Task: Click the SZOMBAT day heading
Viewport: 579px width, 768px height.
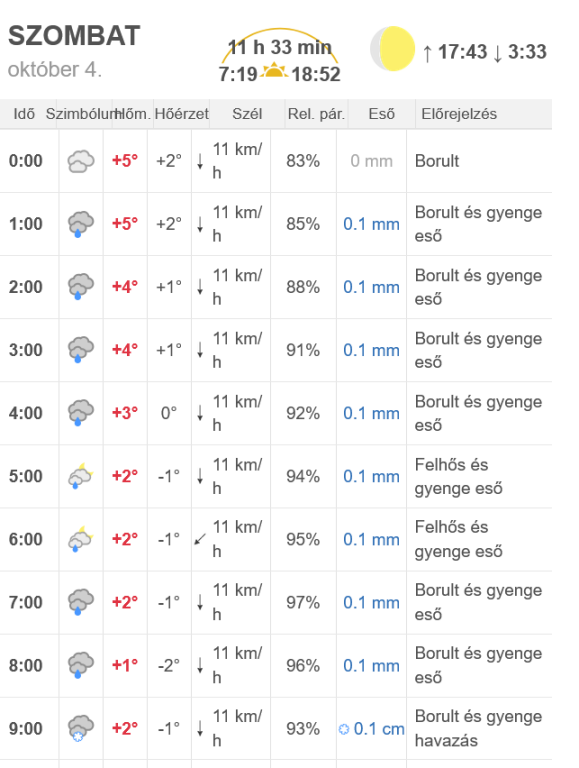Action: click(74, 36)
